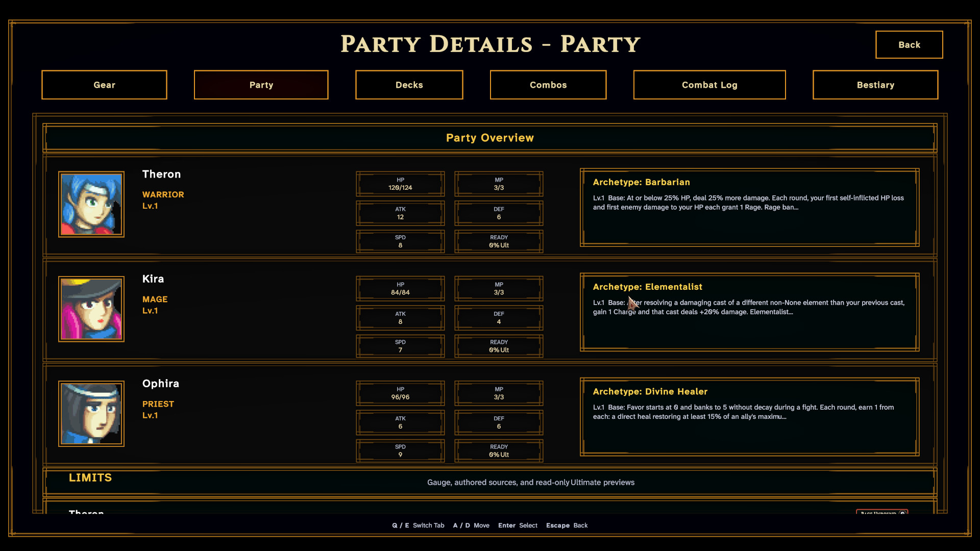Click the name Ophira

tap(161, 383)
